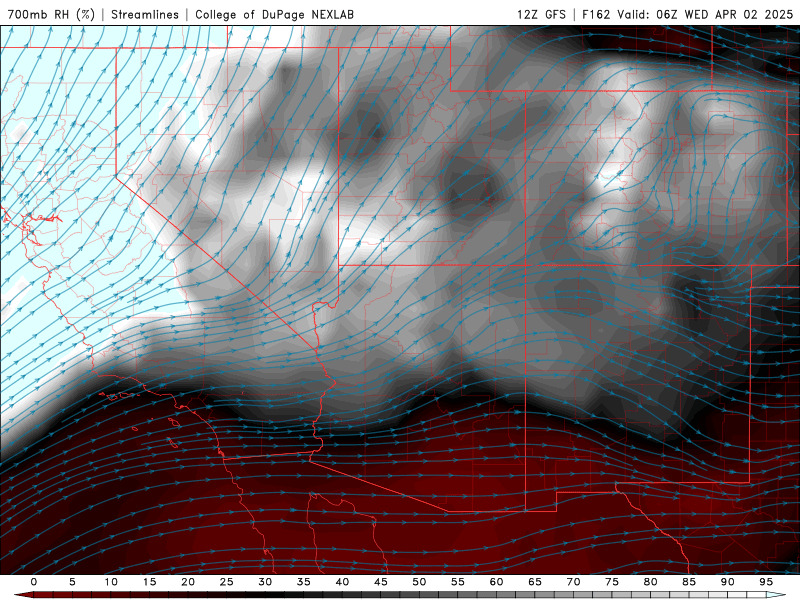Click the "5" colorbar scale label
This screenshot has height=600, width=800.
(x=72, y=582)
